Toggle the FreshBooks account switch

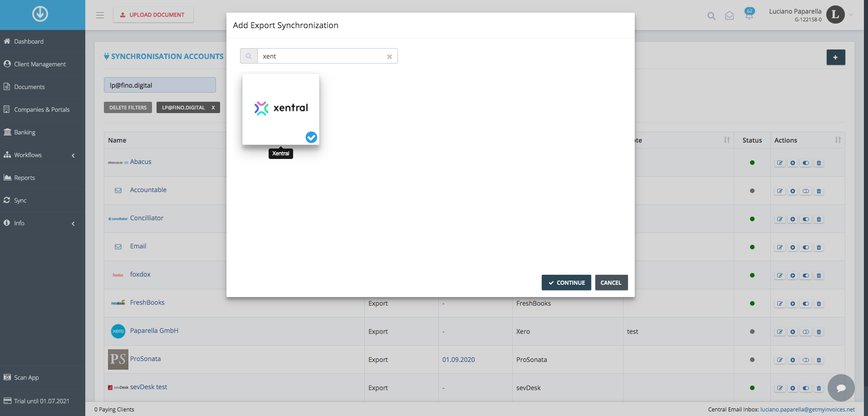pyautogui.click(x=806, y=303)
